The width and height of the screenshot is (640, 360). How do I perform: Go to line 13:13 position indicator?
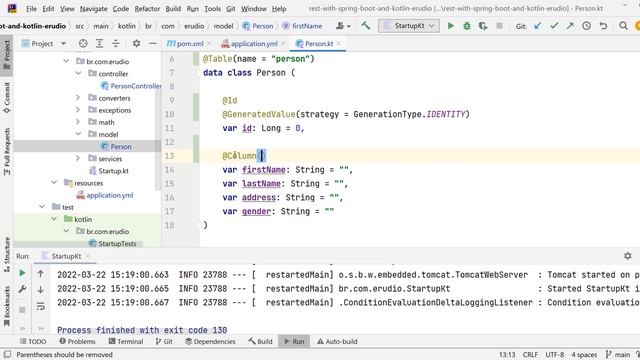[x=507, y=354]
